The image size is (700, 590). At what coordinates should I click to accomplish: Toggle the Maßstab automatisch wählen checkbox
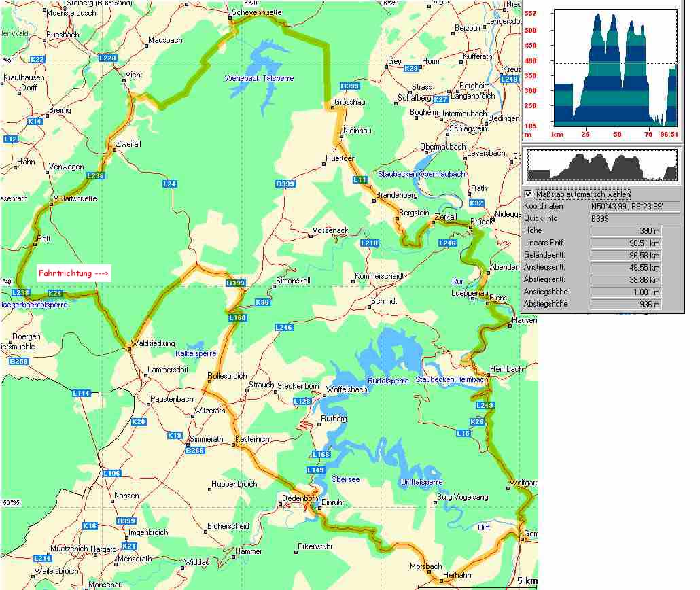click(529, 194)
